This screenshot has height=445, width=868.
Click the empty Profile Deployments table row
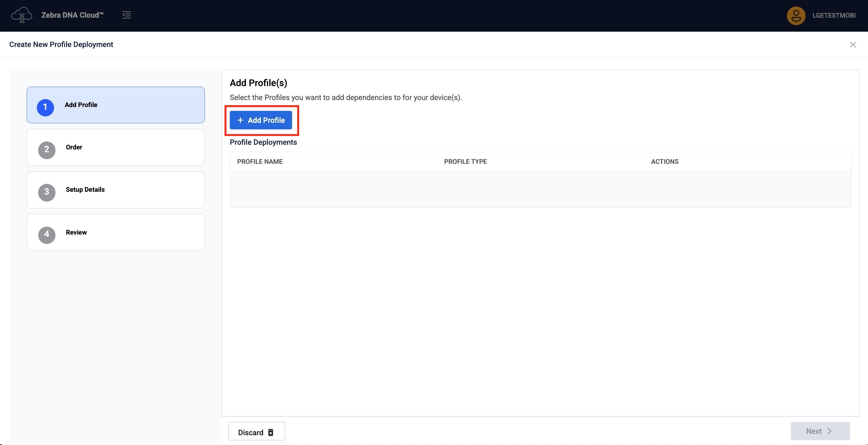click(540, 189)
